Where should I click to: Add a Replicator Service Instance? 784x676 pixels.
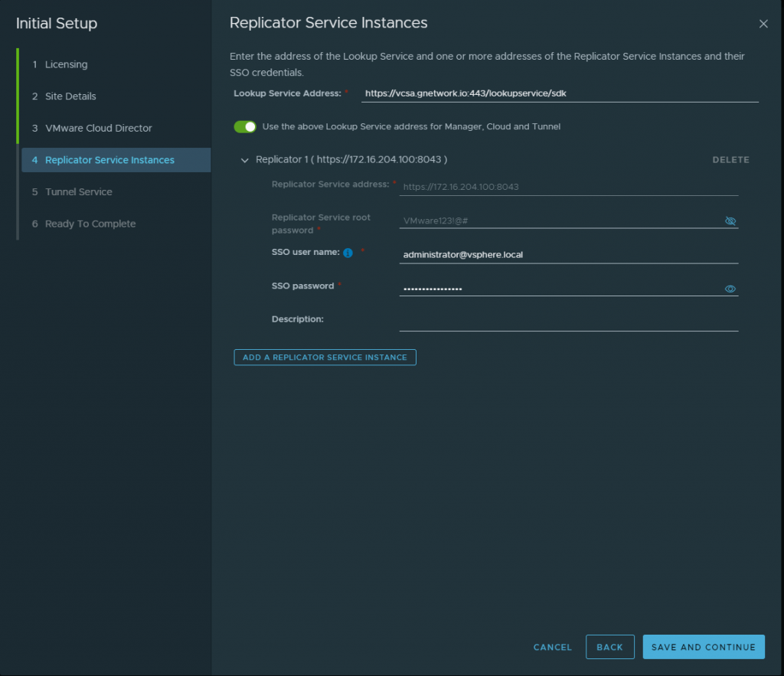325,358
